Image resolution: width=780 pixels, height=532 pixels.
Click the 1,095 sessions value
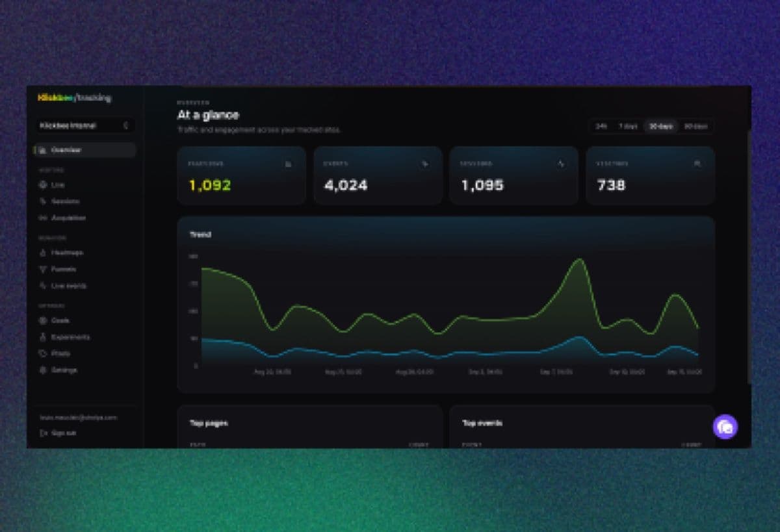[x=482, y=185]
